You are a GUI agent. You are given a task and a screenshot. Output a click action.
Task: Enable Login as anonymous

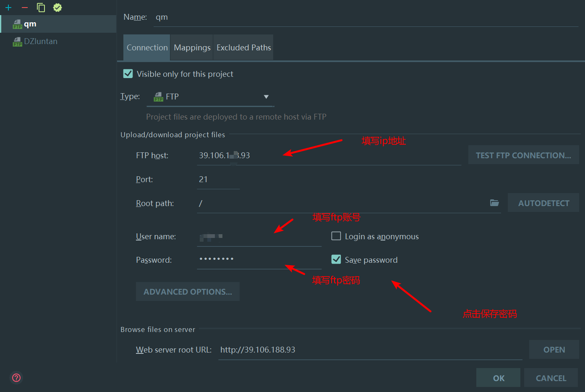coord(336,236)
